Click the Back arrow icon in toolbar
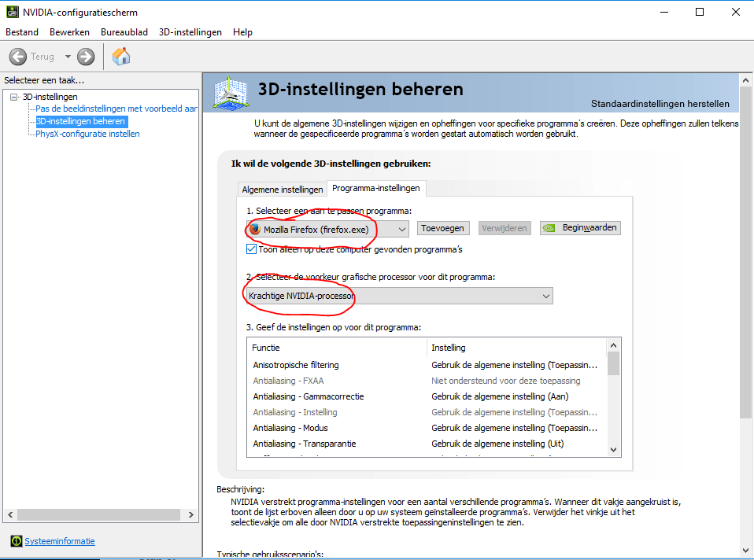 tap(18, 57)
